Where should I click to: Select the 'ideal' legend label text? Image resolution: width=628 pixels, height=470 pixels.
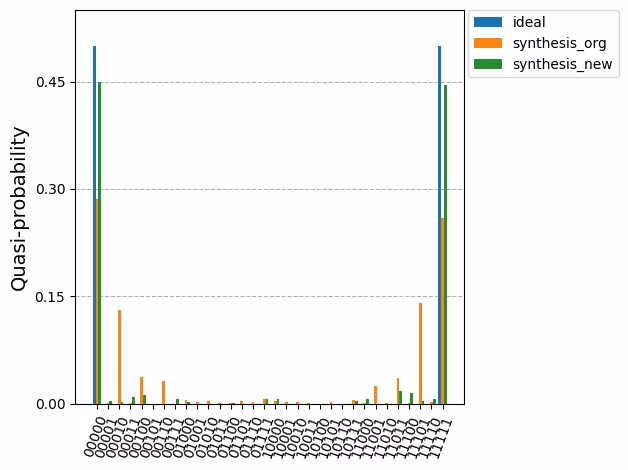(x=529, y=22)
